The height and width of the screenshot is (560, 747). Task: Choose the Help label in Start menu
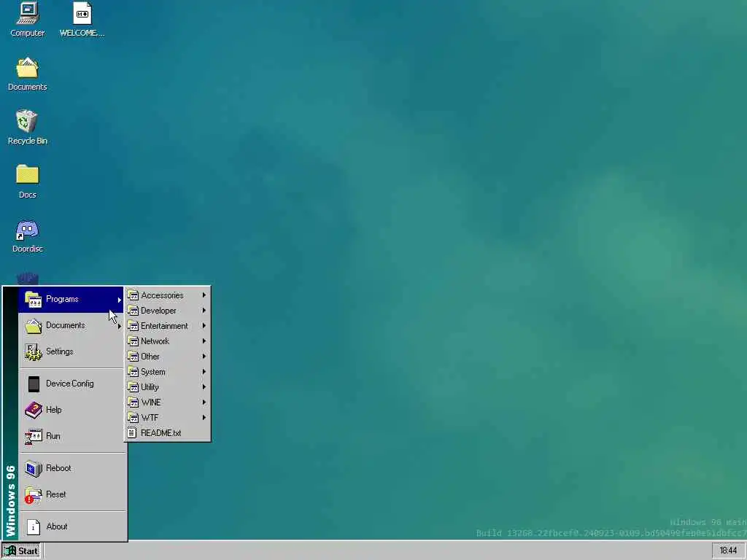pyautogui.click(x=54, y=410)
